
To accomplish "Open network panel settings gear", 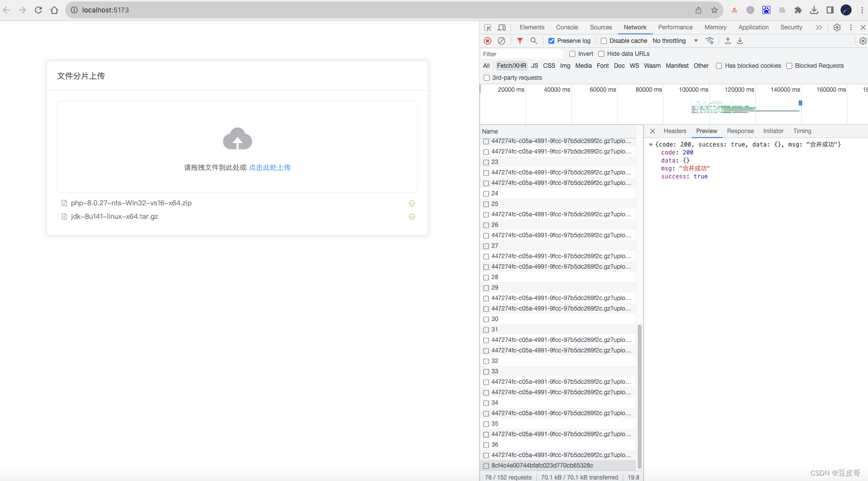I will click(x=863, y=41).
